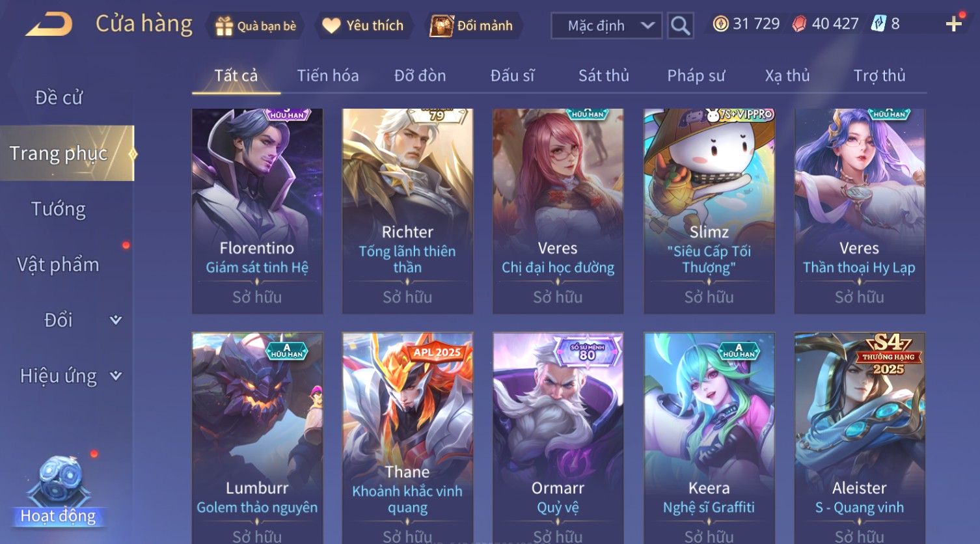980x544 pixels.
Task: Select the Florentino Giám sát tinh Hệ skin
Action: point(257,211)
